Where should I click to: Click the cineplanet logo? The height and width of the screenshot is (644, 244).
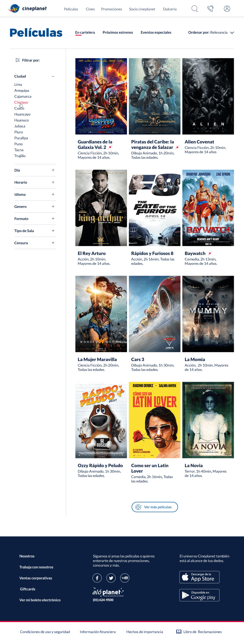[x=28, y=9]
